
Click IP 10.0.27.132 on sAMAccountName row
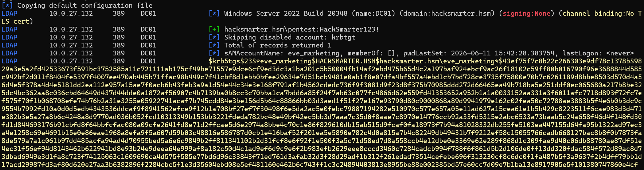pos(71,53)
